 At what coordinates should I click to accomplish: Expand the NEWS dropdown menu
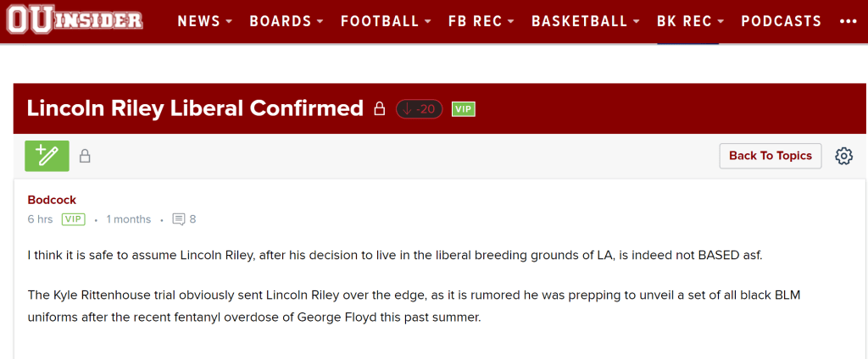204,21
